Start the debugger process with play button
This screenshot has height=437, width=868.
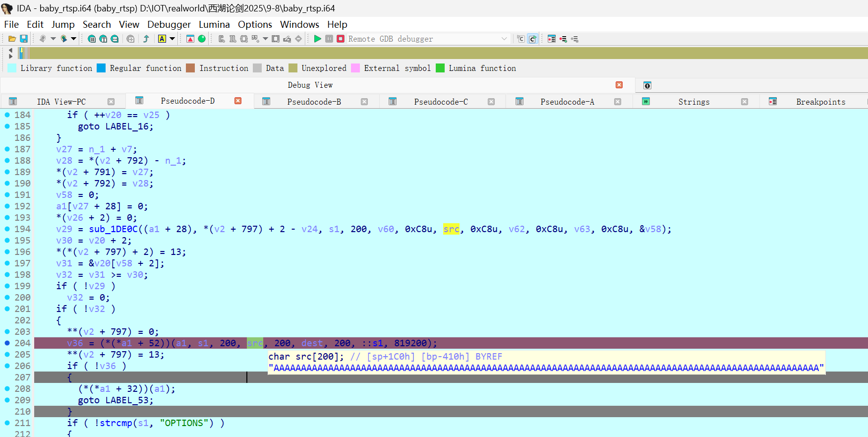click(318, 39)
